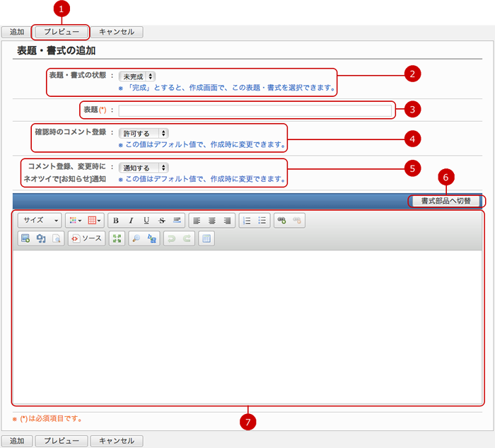
Task: Redo the last edit in the editor
Action: (x=187, y=239)
